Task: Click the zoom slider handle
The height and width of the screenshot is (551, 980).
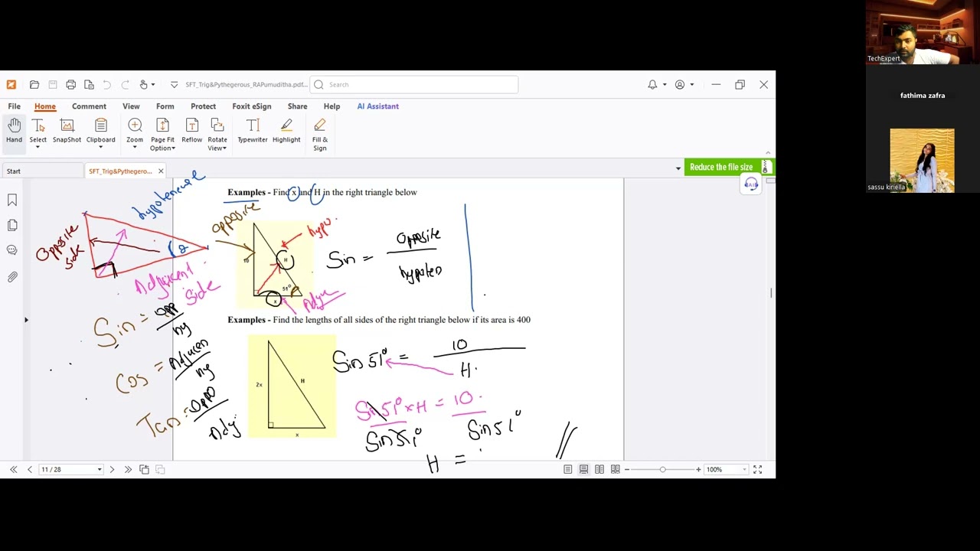Action: click(662, 469)
